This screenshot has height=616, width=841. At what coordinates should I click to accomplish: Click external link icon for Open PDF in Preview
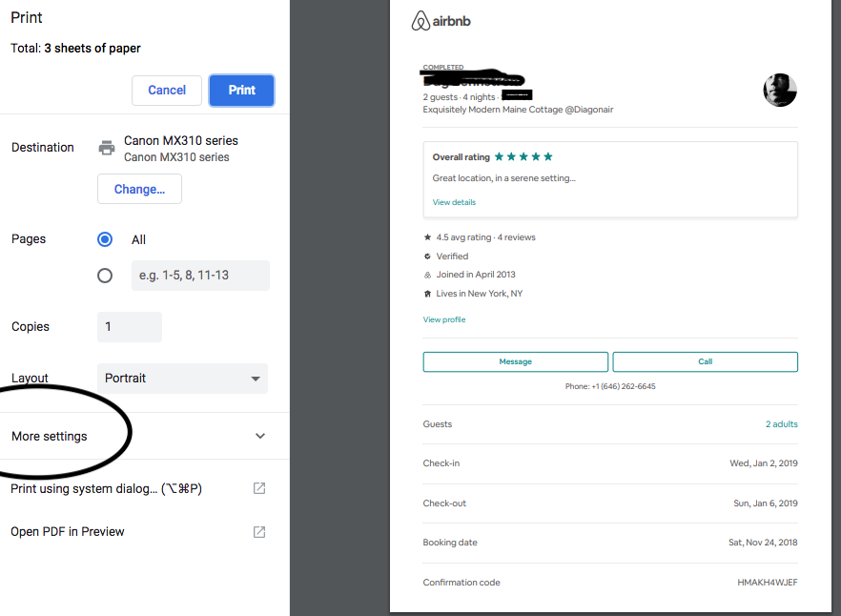tap(258, 532)
